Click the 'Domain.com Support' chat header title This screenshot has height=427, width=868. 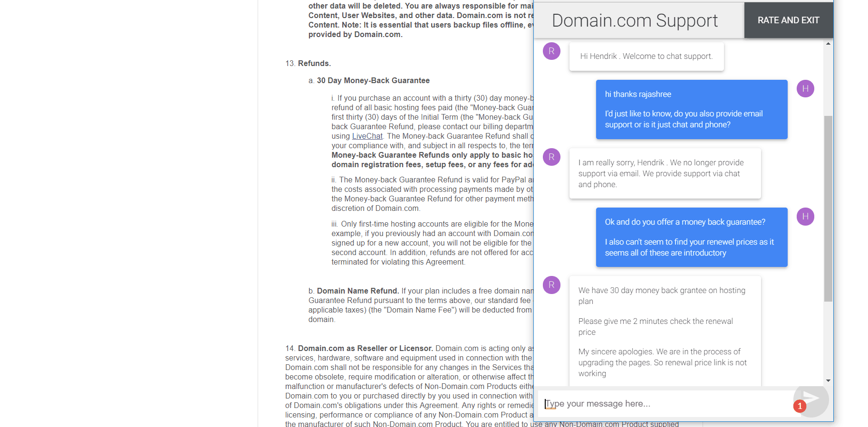point(635,20)
